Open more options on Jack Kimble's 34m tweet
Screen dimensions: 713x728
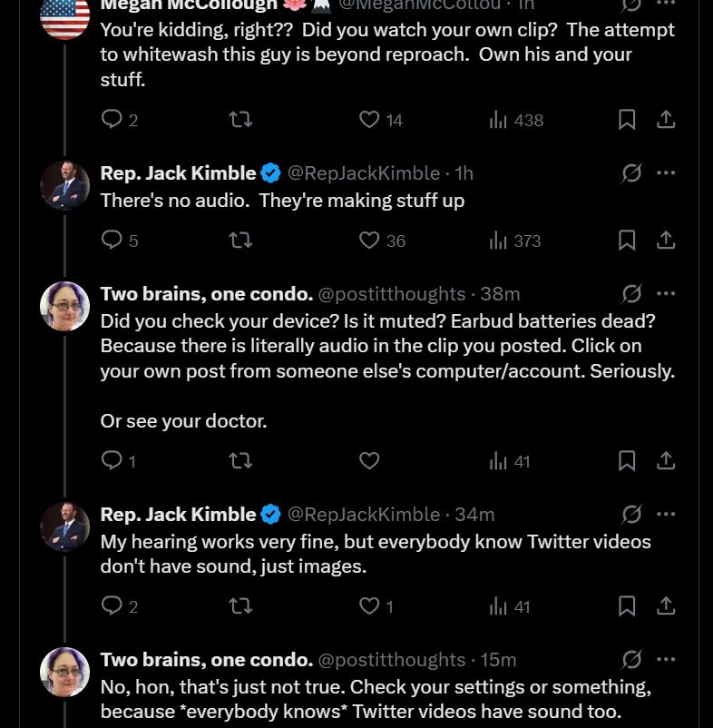pos(666,515)
